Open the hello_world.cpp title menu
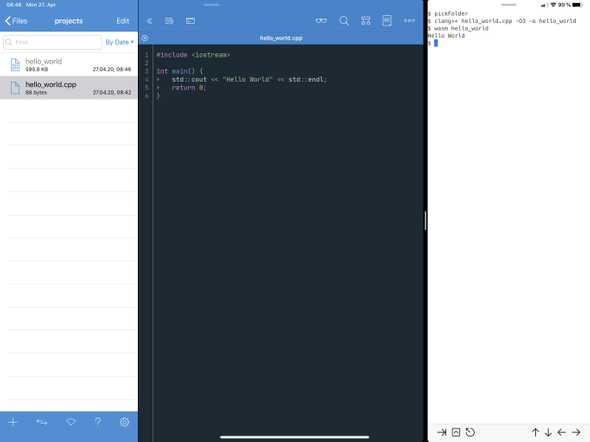The width and height of the screenshot is (590, 442). point(281,38)
